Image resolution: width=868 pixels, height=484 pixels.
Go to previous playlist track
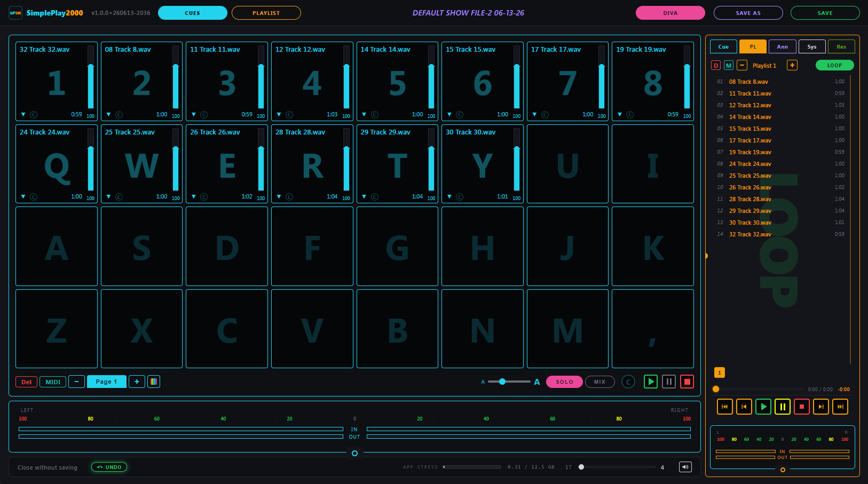point(744,407)
